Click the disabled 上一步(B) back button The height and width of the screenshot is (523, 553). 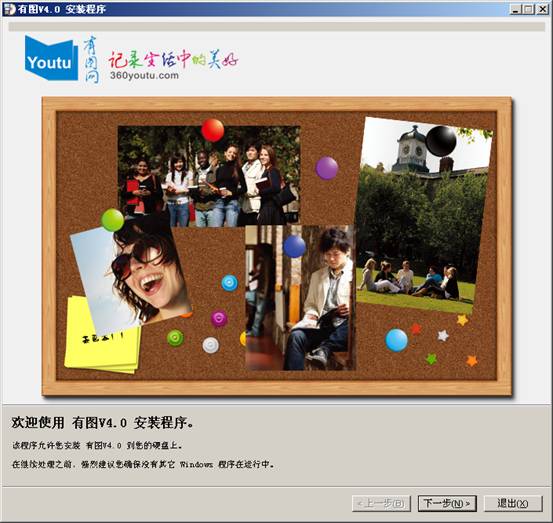coord(381,503)
